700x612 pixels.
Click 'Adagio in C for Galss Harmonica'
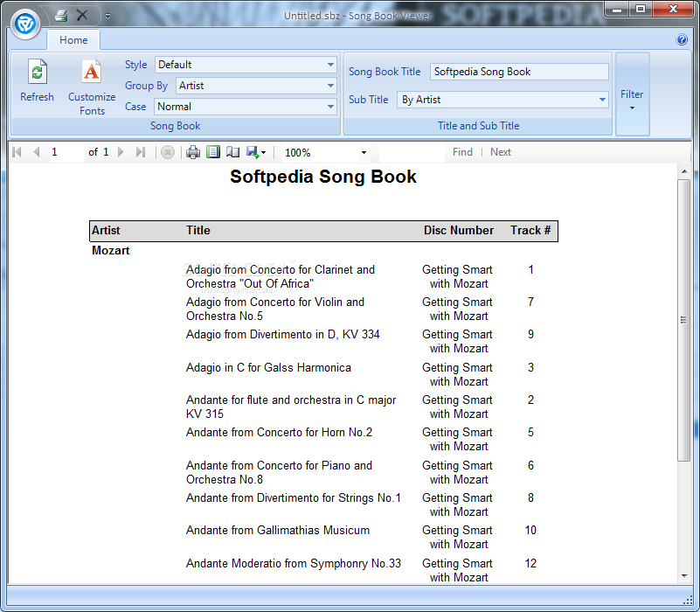(x=268, y=368)
